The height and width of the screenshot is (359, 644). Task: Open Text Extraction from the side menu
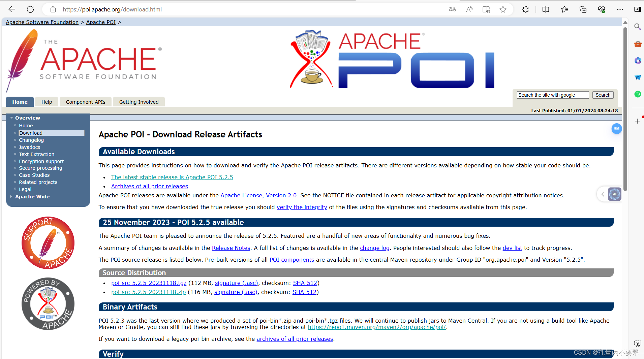pyautogui.click(x=37, y=154)
